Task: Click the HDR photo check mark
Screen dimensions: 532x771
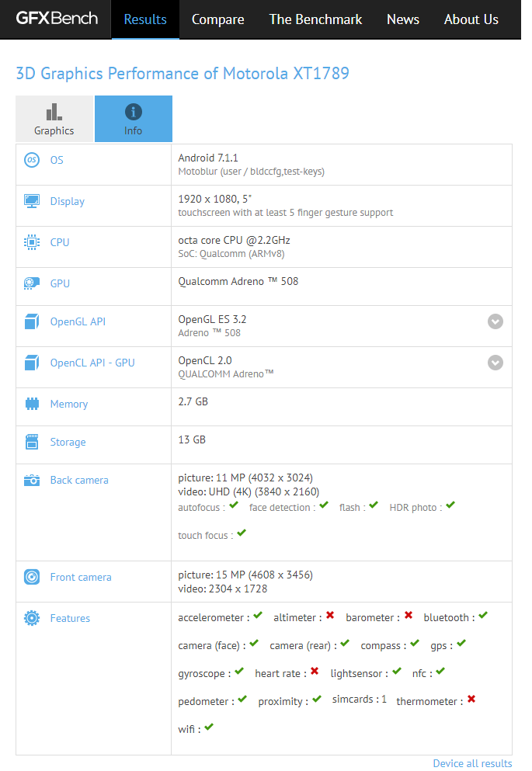Action: (450, 505)
